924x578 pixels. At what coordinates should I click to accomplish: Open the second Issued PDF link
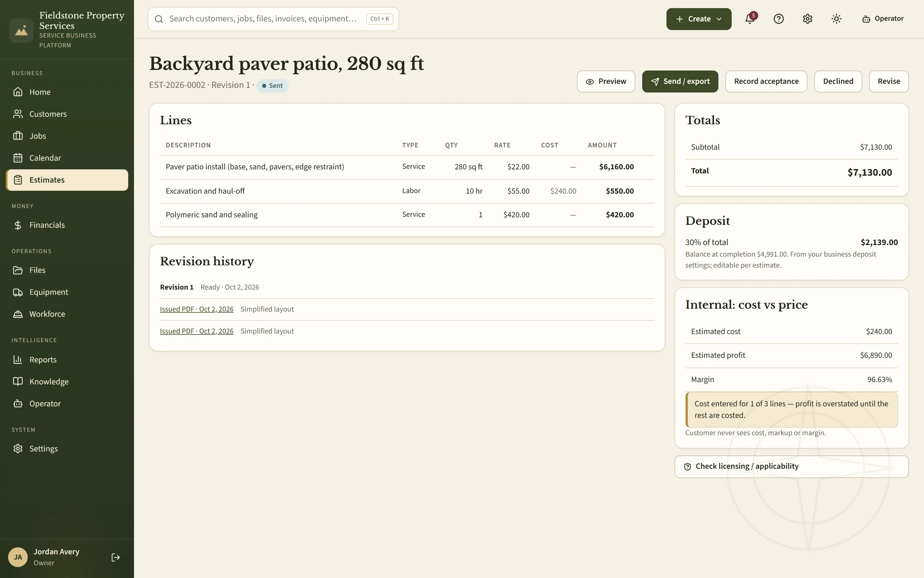197,331
